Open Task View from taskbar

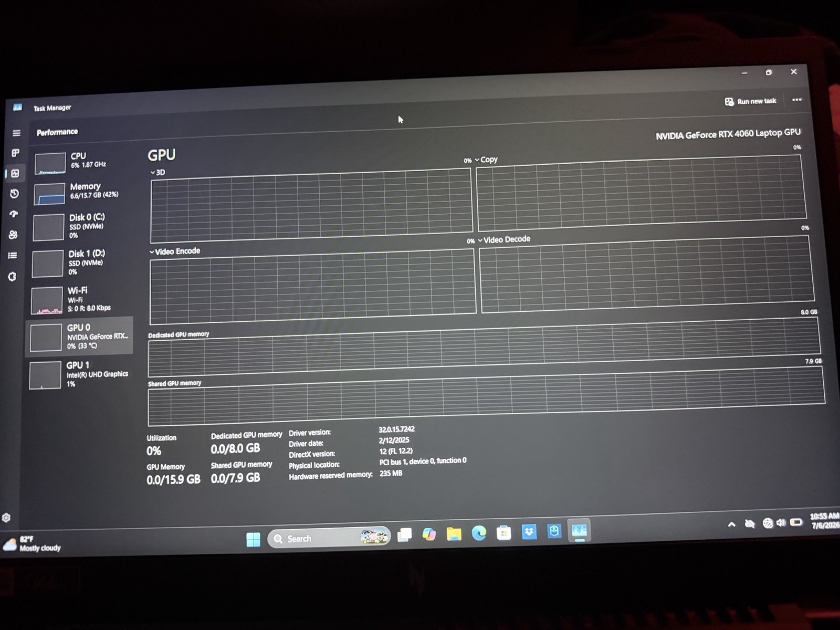pos(404,535)
